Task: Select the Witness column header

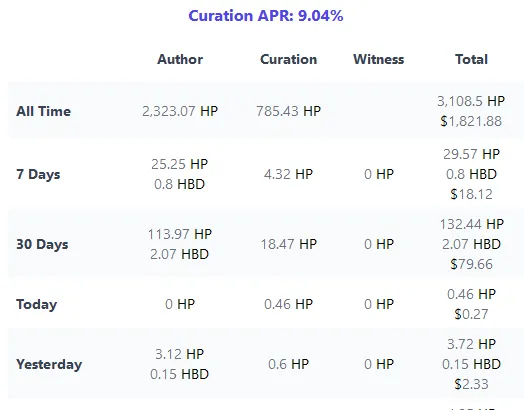Action: (x=379, y=59)
